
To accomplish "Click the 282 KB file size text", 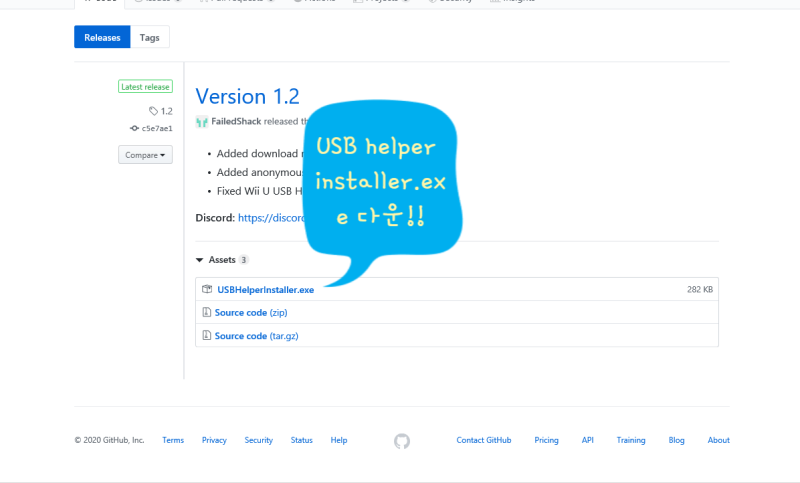I will (699, 289).
